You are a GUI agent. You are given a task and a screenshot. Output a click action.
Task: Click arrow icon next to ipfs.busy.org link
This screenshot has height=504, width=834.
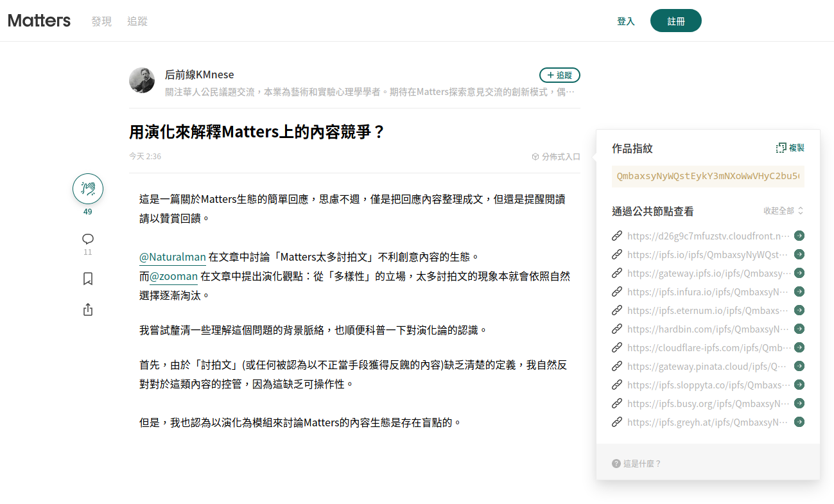click(x=799, y=403)
